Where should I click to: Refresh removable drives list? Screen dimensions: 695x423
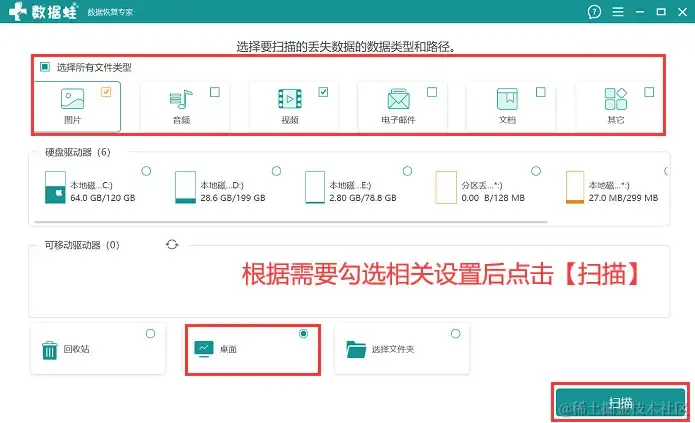[x=172, y=244]
